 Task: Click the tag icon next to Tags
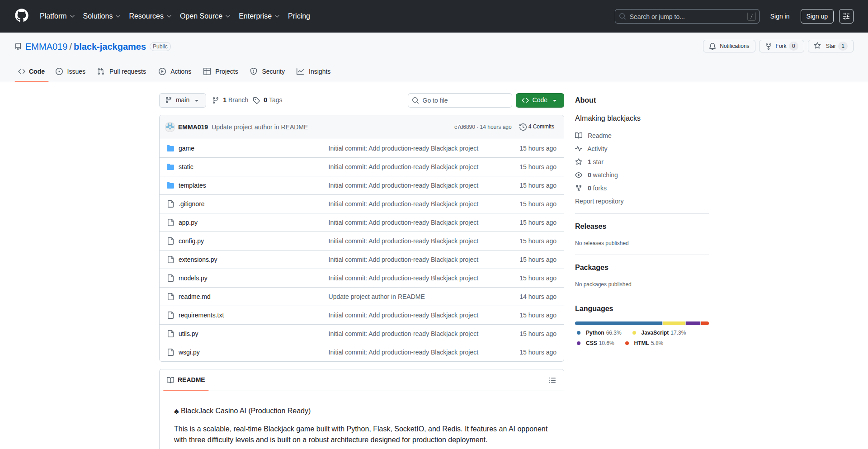256,100
